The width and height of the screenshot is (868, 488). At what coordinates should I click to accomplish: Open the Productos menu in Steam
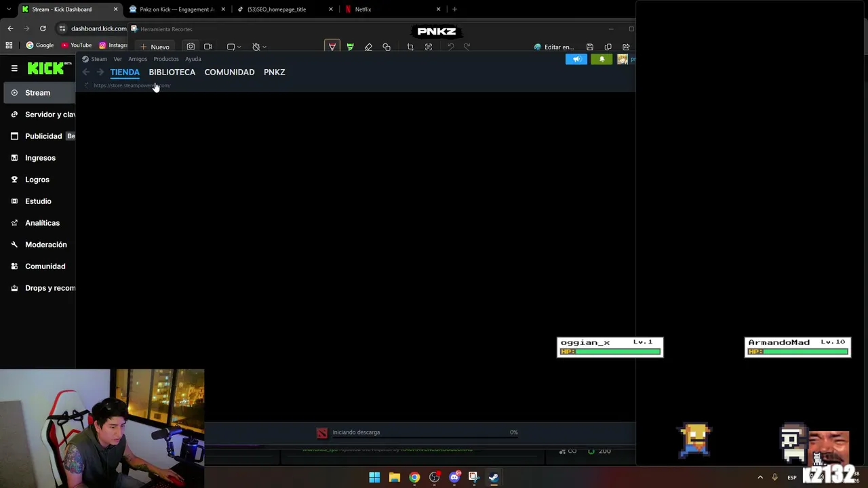pos(166,59)
